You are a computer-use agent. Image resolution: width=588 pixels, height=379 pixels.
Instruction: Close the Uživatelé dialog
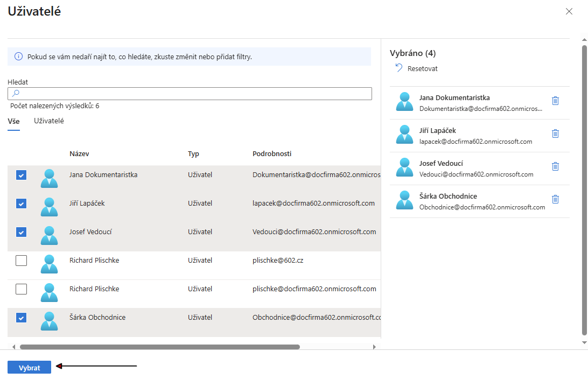tap(569, 12)
